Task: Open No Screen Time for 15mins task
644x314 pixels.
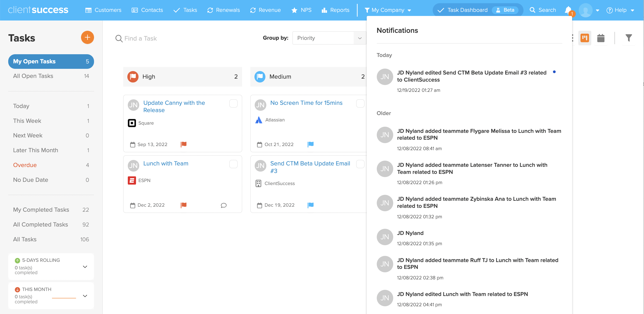Action: pos(306,103)
